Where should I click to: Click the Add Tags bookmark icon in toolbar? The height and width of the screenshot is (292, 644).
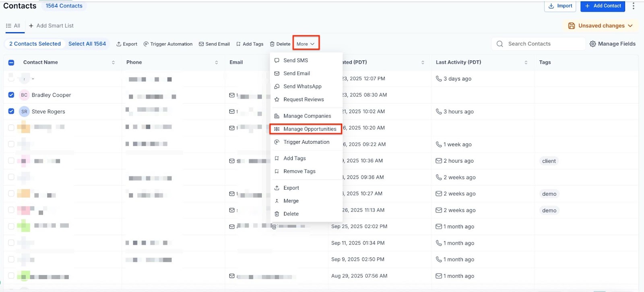tap(238, 44)
